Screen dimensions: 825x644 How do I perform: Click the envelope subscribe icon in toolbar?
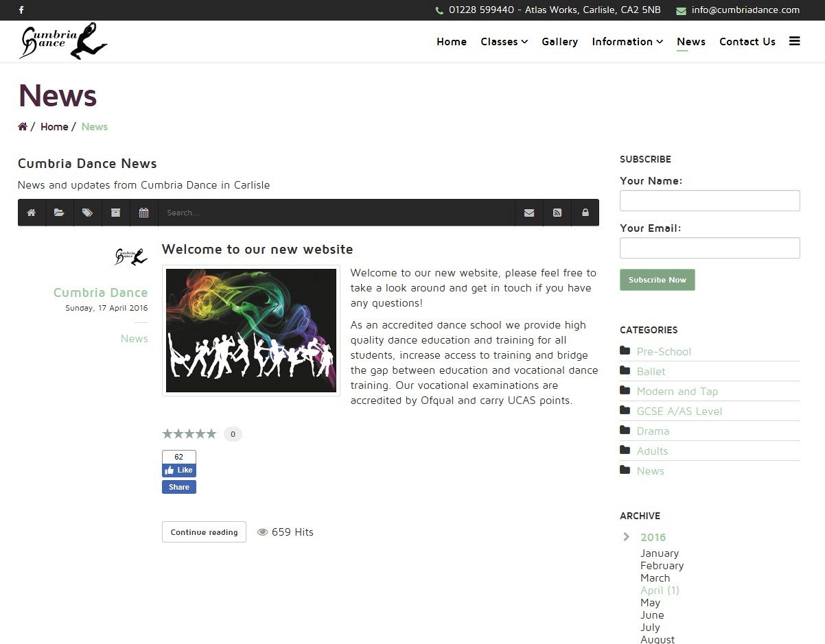pyautogui.click(x=529, y=213)
